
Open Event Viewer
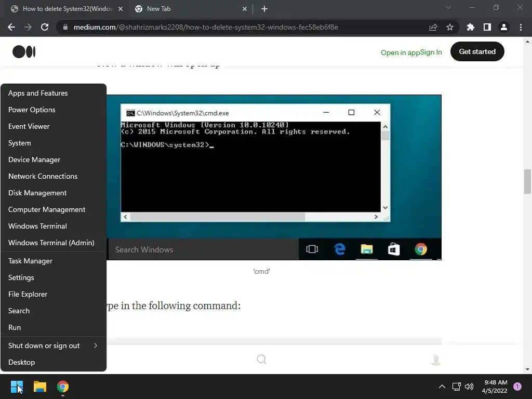click(54, 126)
